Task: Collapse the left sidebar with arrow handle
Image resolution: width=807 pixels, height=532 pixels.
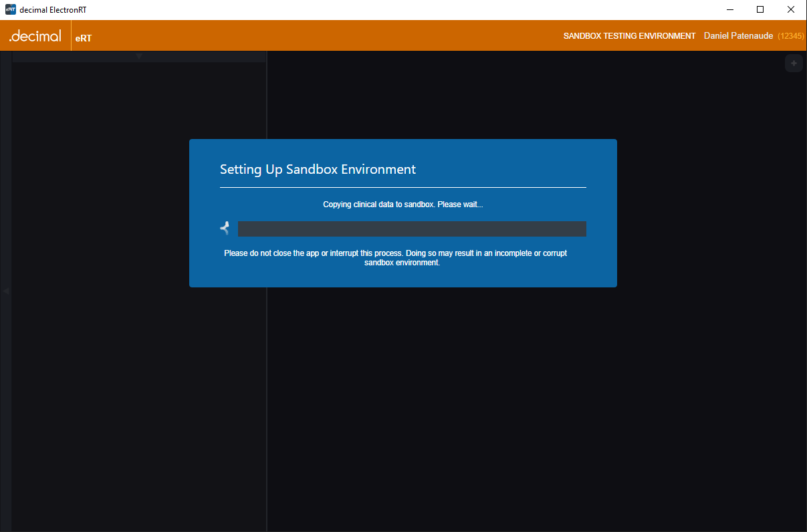Action: click(6, 291)
